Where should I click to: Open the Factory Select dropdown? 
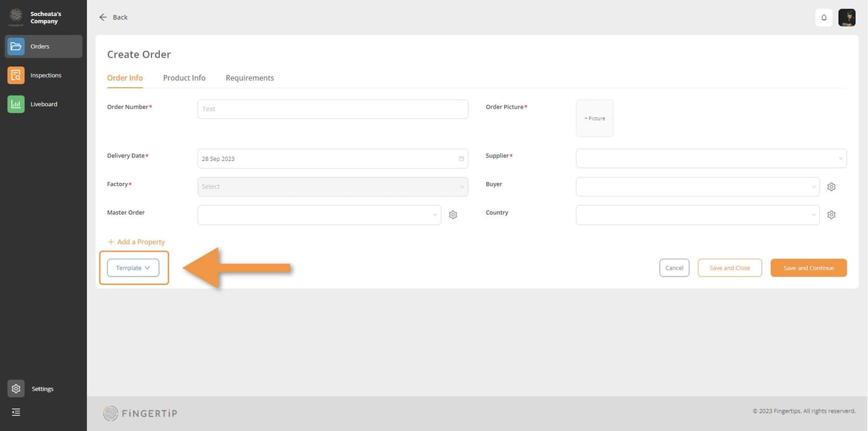coord(333,187)
